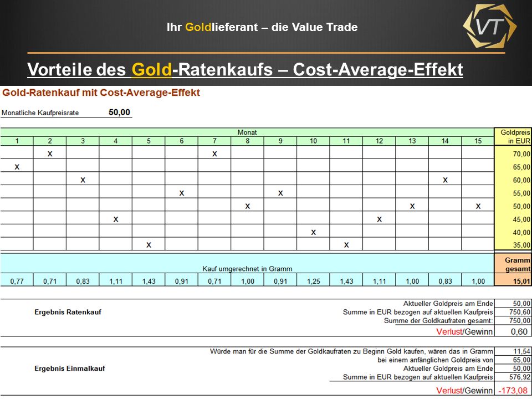Click the 50,00 monthly rate value field

pos(120,112)
